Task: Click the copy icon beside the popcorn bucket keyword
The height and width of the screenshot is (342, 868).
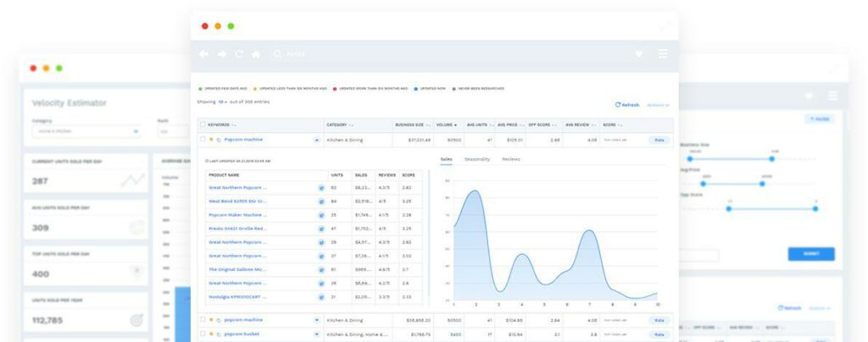Action: tap(219, 334)
